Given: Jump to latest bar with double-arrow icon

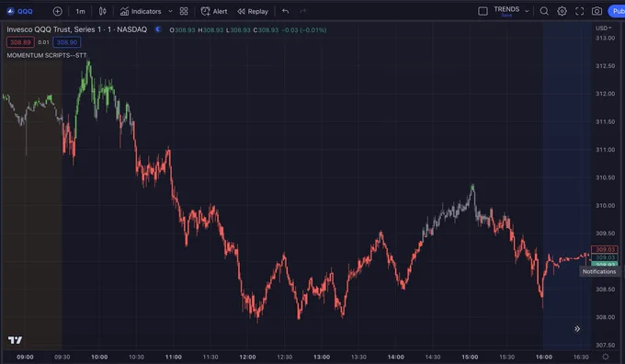Looking at the screenshot, I should tap(577, 329).
